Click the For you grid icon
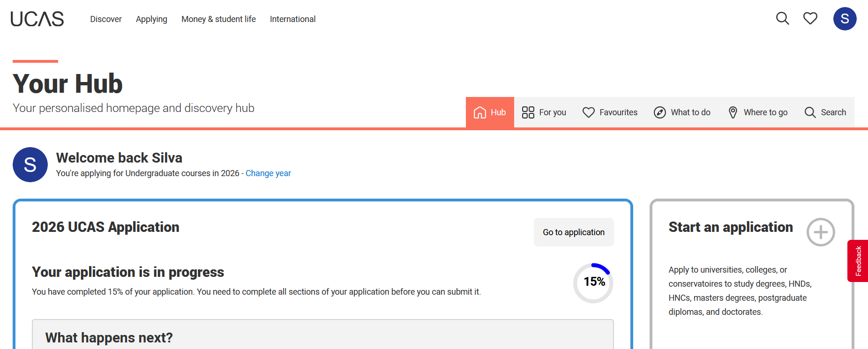 tap(528, 112)
